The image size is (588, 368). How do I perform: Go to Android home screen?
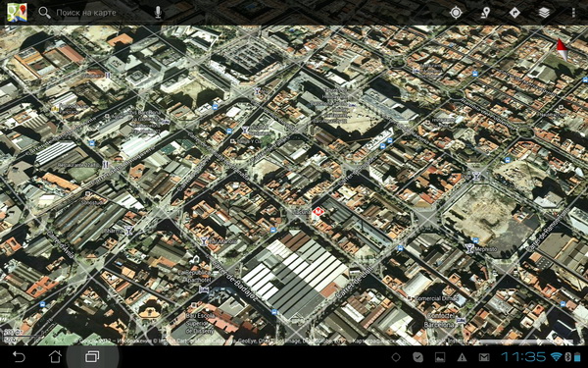click(x=55, y=356)
